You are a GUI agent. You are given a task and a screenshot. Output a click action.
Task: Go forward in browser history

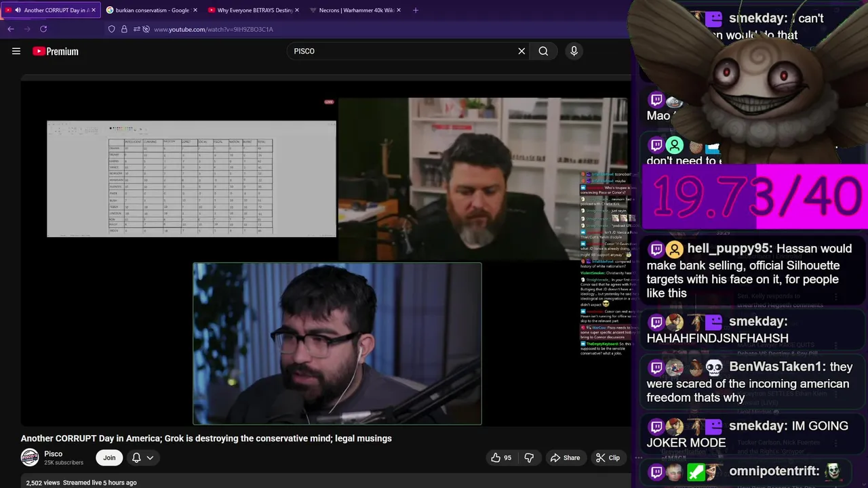click(27, 29)
